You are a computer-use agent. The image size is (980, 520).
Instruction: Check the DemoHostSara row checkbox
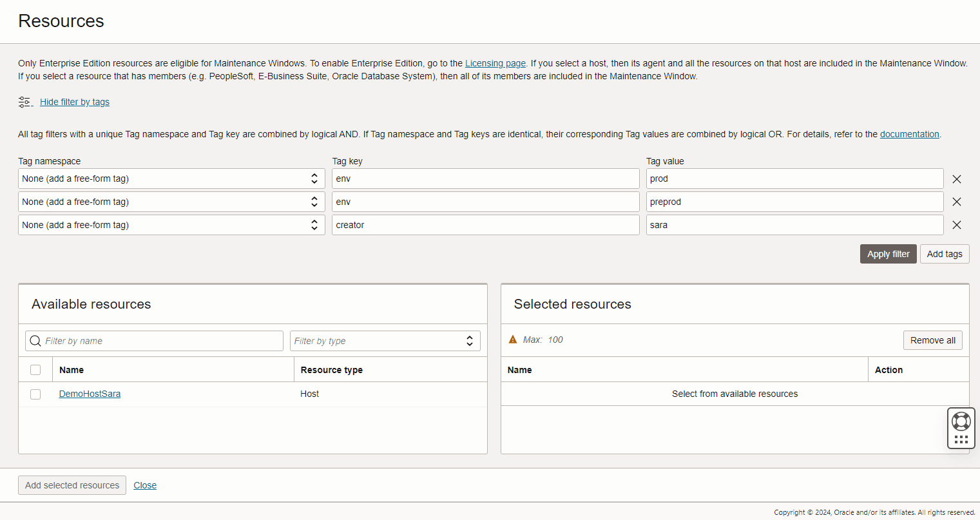[35, 394]
